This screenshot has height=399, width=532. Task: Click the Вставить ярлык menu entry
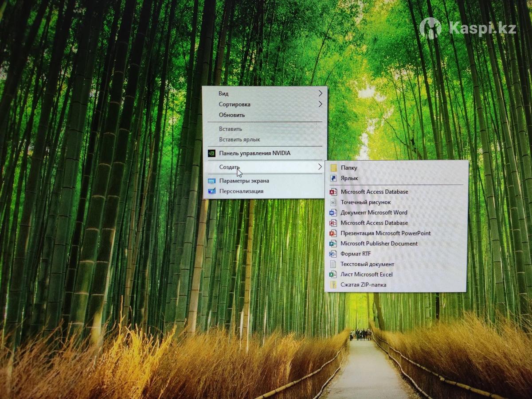(x=239, y=139)
